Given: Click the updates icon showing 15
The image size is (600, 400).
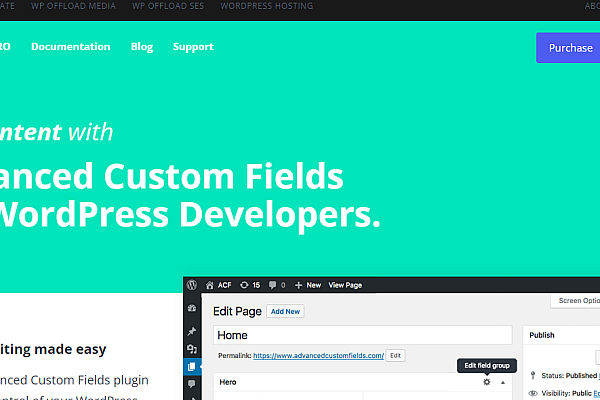Looking at the screenshot, I should 244,285.
